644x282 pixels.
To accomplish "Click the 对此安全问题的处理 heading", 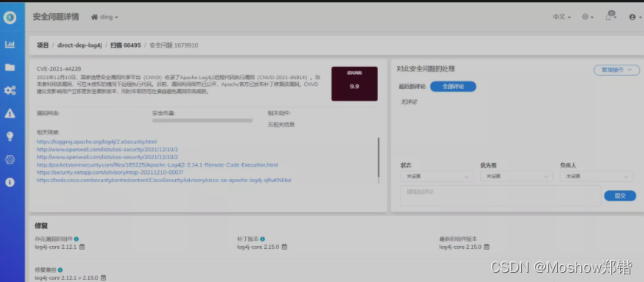I will tap(426, 69).
